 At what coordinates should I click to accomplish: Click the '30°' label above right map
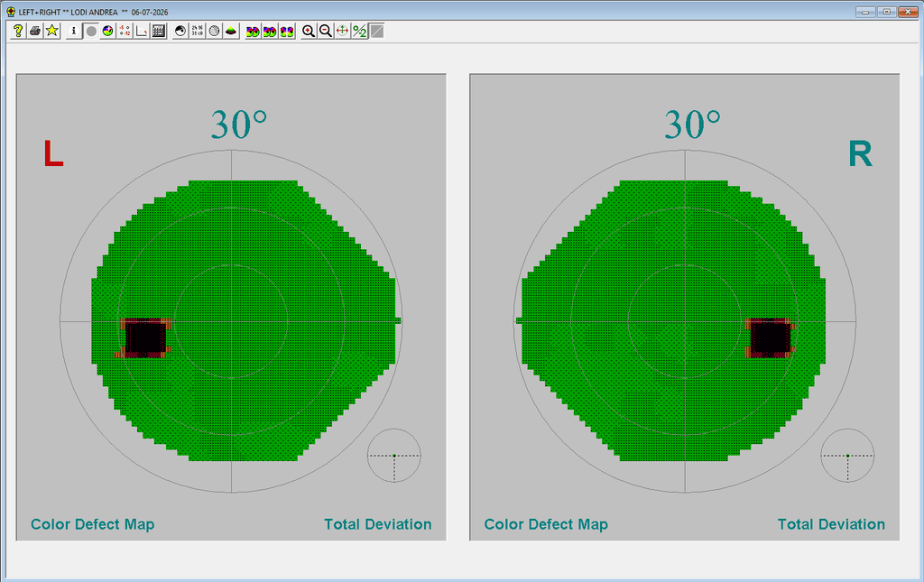(692, 125)
